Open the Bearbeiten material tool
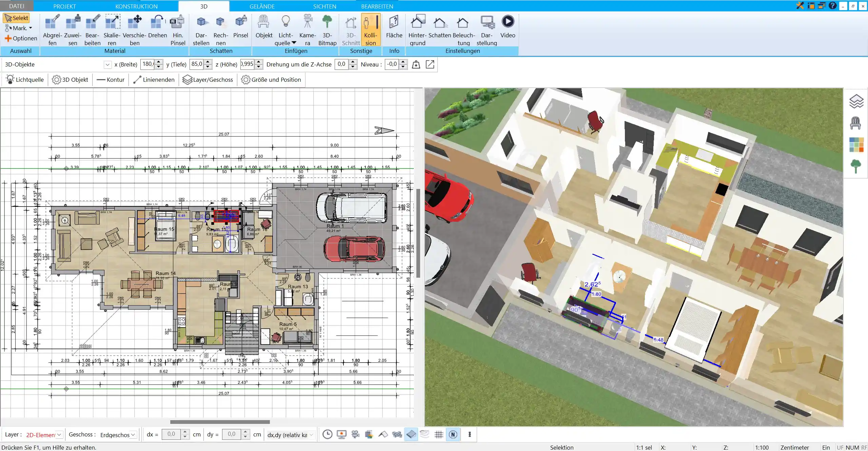The height and width of the screenshot is (451, 868). [x=92, y=30]
